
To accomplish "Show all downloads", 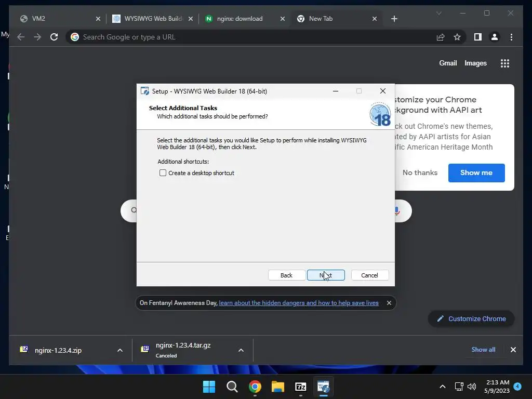I will coord(483,350).
